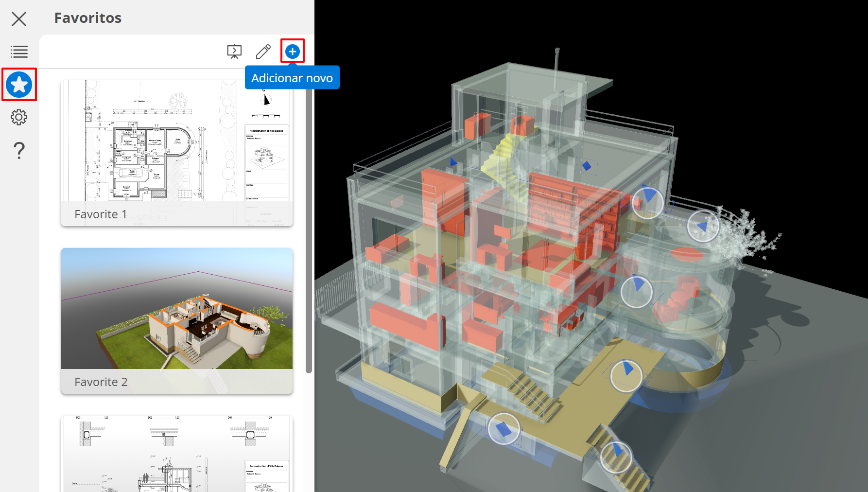868x492 pixels.
Task: Open the Favorite 1 floor plan thumbnail
Action: [177, 153]
